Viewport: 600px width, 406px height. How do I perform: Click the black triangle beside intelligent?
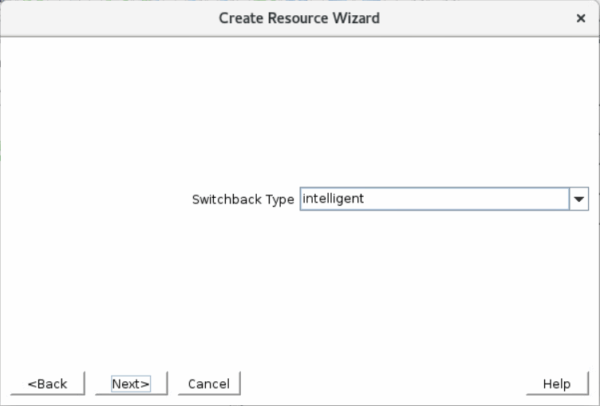click(x=579, y=199)
